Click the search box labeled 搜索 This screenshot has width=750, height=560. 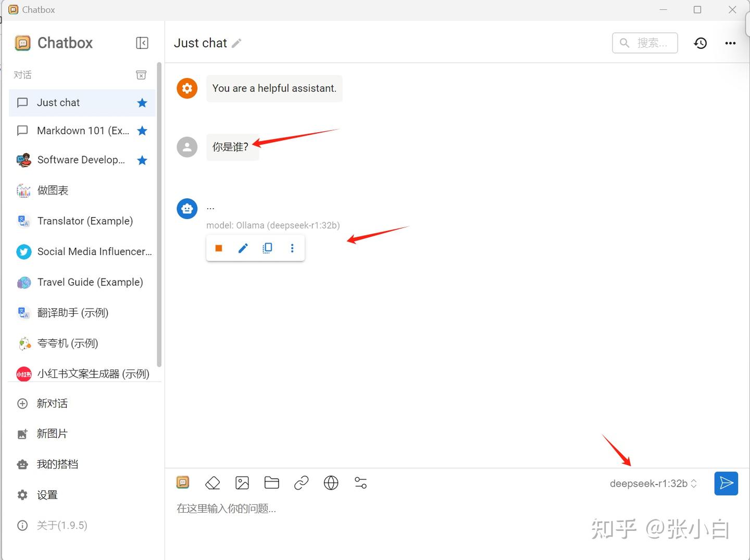click(645, 43)
